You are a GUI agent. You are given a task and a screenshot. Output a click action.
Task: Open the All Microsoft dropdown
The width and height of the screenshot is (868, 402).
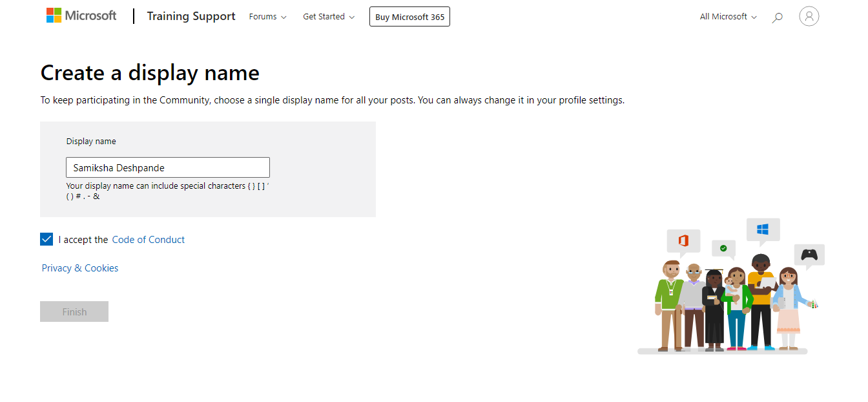[x=728, y=17]
